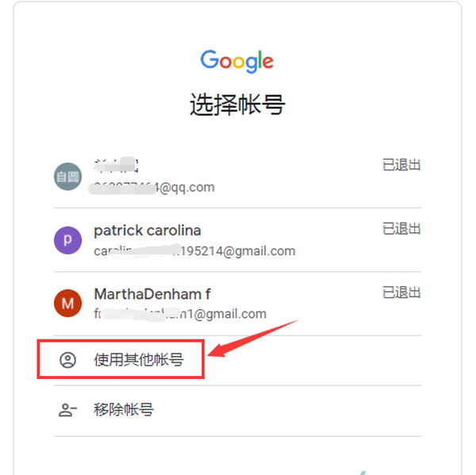The width and height of the screenshot is (476, 475).
Task: Click the 使用其他帐号 label
Action: click(x=139, y=360)
